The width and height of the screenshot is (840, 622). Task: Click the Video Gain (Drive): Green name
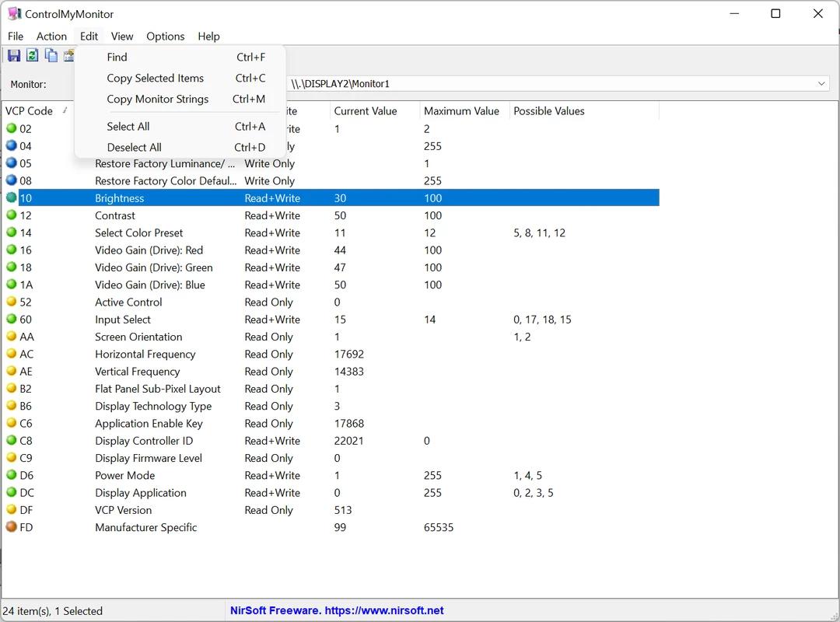(x=154, y=267)
